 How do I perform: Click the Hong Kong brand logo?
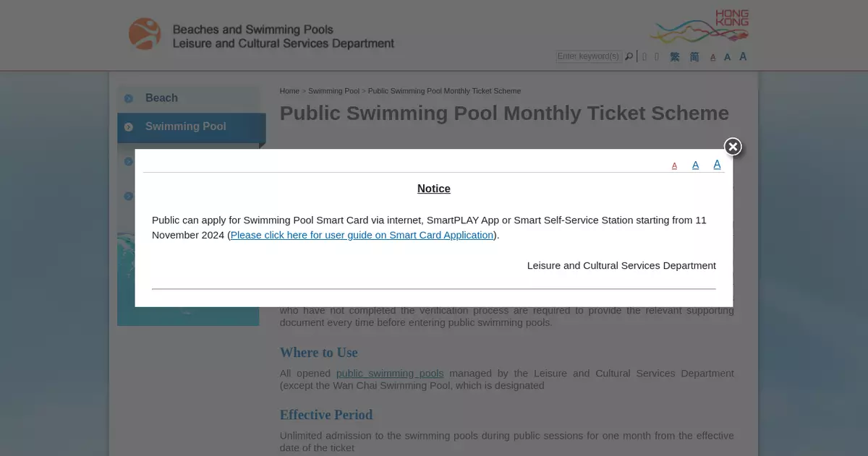(699, 27)
